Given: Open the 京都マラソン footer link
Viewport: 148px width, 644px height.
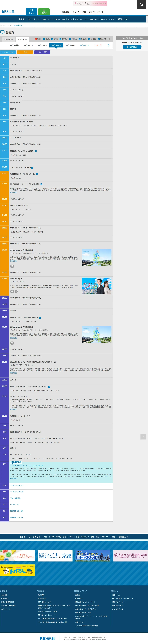Looking at the screenshot, I should [x=80, y=622].
